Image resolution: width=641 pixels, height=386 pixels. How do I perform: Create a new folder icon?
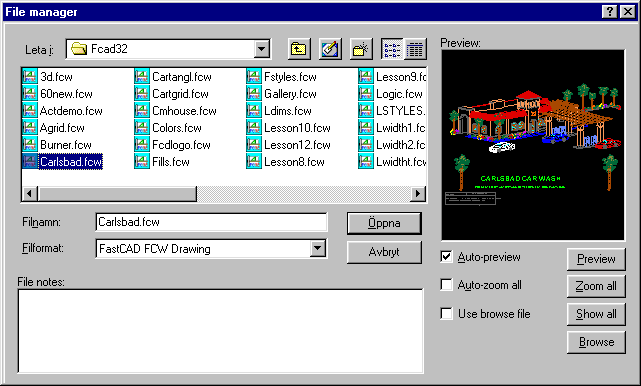tap(361, 49)
